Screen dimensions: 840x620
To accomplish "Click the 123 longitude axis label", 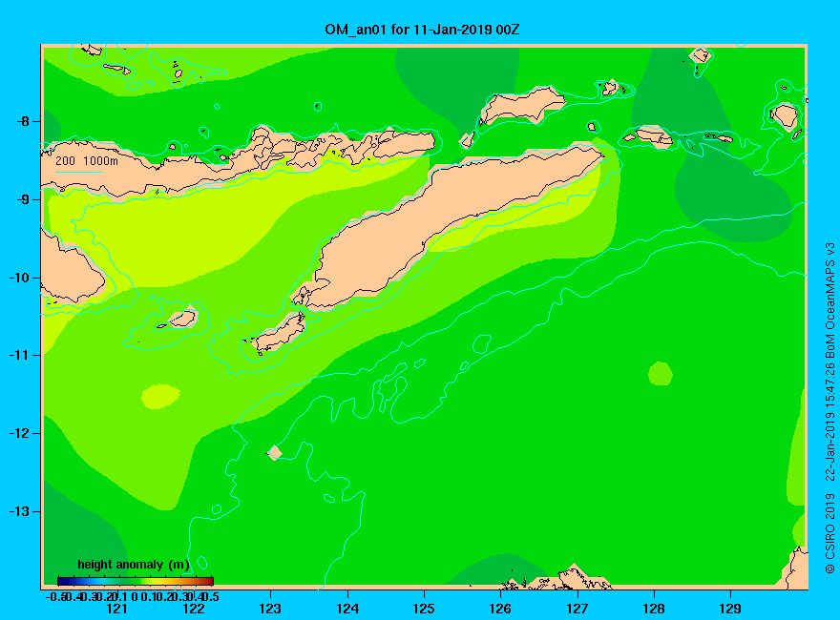I will (270, 609).
